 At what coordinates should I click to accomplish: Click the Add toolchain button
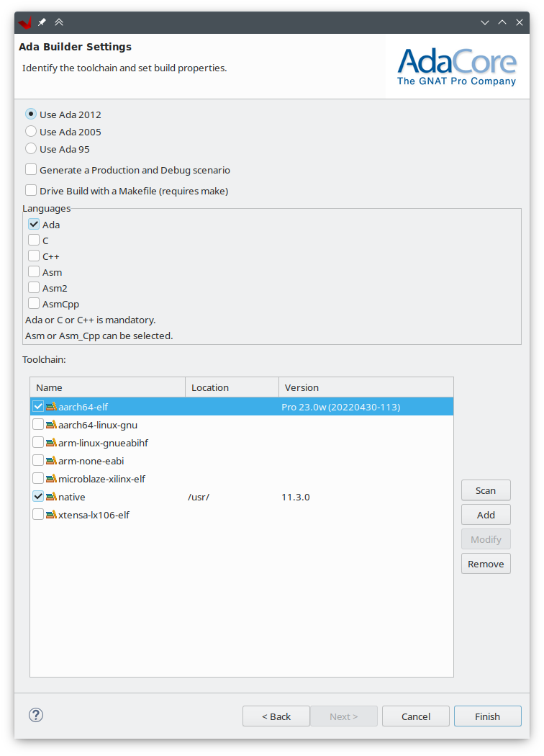[x=486, y=515]
